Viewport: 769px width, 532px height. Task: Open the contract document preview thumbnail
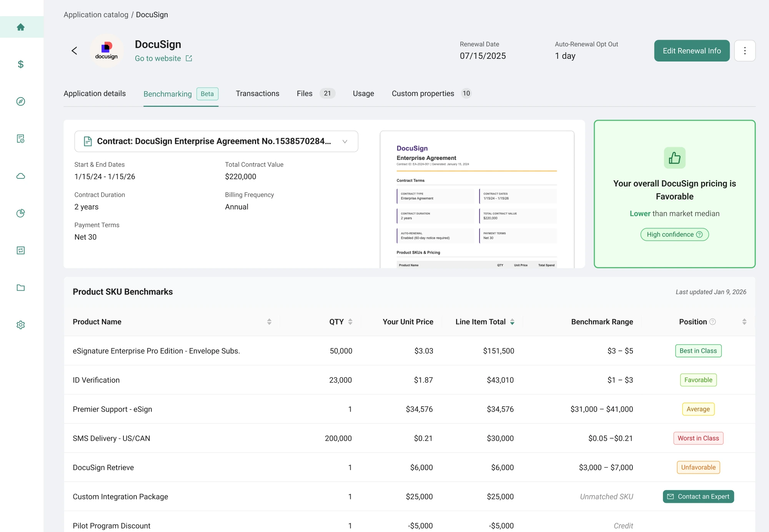tap(477, 199)
